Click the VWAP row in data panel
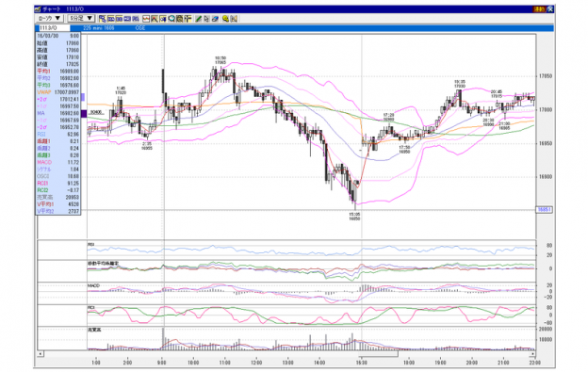 [x=58, y=92]
